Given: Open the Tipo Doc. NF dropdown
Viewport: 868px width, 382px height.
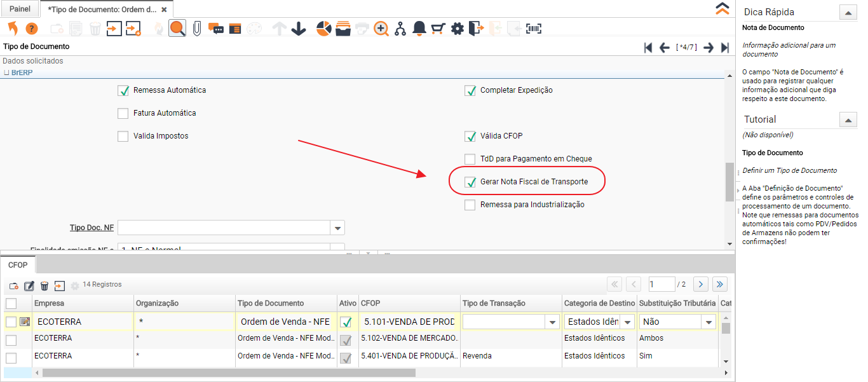Looking at the screenshot, I should coord(337,228).
